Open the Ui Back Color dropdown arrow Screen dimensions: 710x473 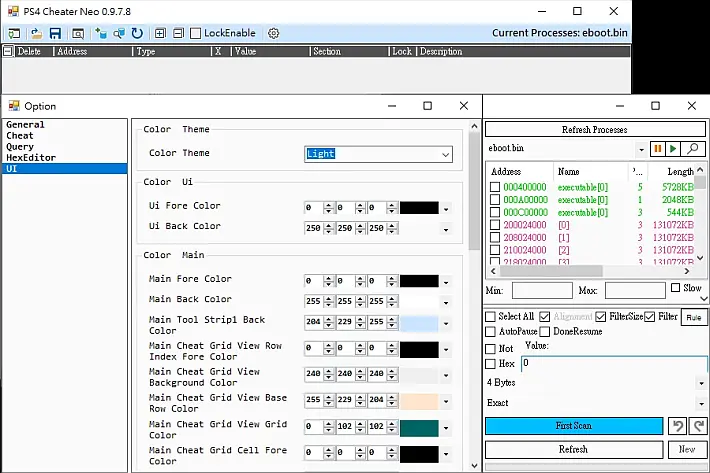[446, 229]
